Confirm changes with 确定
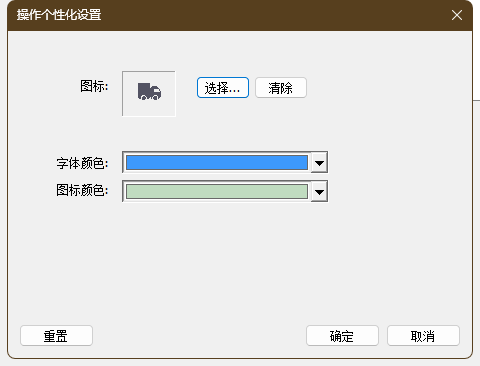The height and width of the screenshot is (366, 480). tap(342, 336)
